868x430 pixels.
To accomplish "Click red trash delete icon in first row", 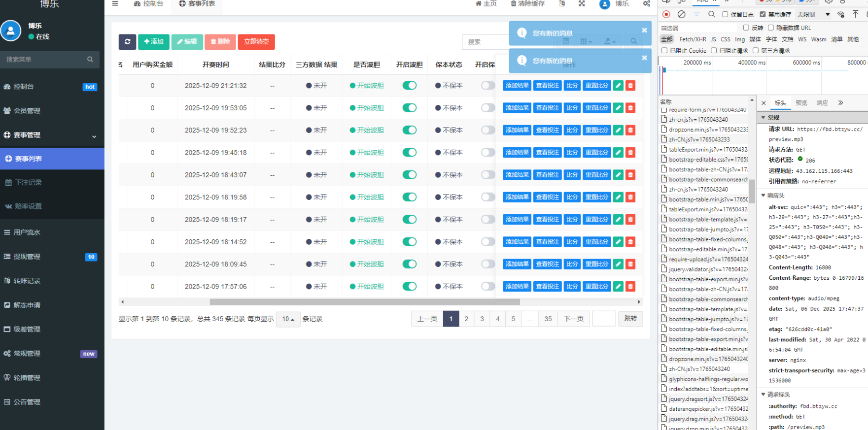I will [630, 86].
